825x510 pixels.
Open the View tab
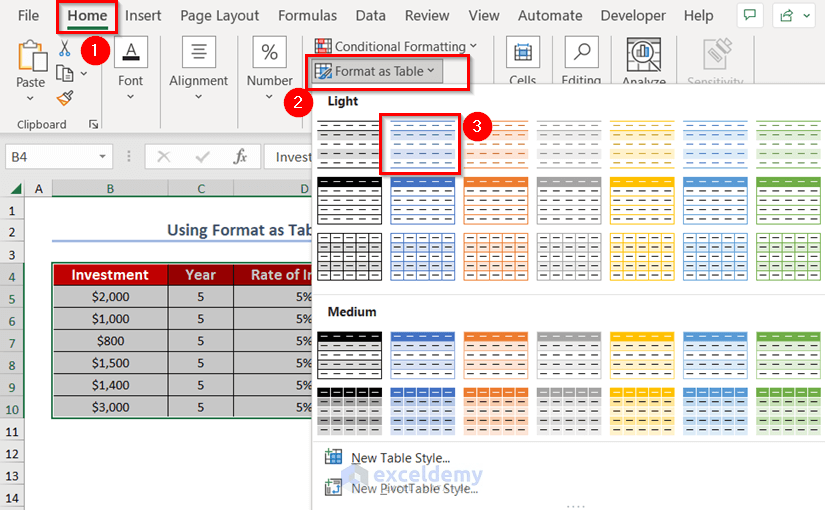point(484,16)
